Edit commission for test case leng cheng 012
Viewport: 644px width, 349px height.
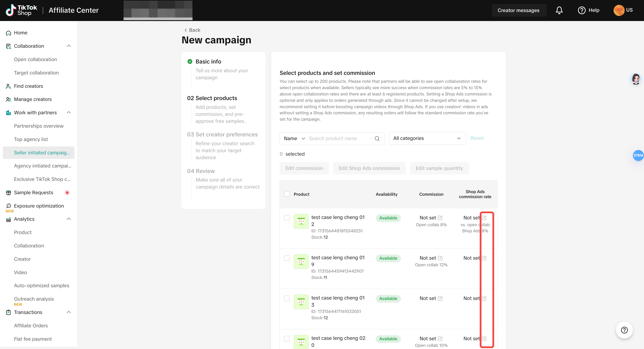pyautogui.click(x=440, y=218)
